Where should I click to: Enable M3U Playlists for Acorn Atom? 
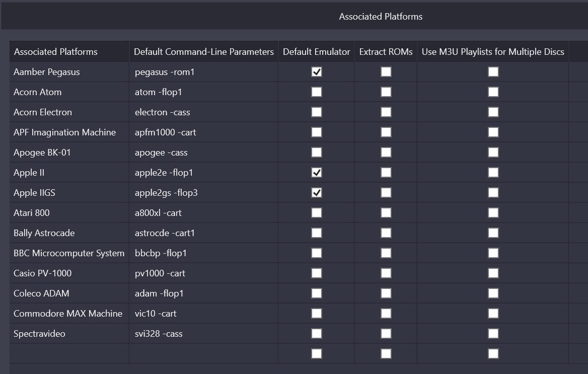[493, 92]
